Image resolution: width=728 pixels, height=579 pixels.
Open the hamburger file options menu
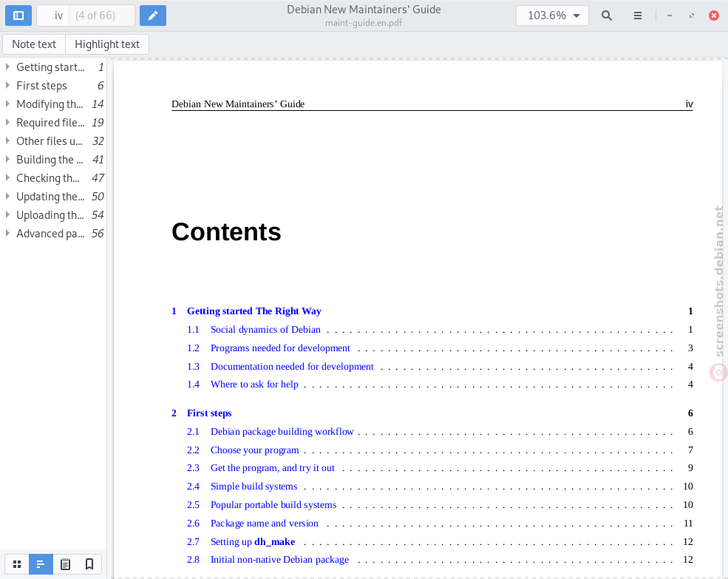tap(638, 16)
